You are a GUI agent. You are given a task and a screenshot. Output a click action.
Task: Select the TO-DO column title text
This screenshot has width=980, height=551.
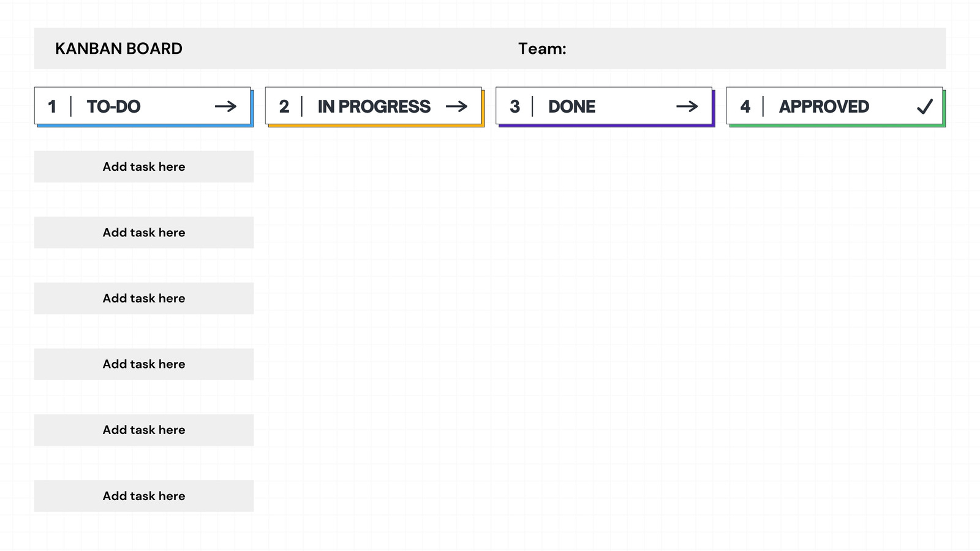(x=113, y=107)
